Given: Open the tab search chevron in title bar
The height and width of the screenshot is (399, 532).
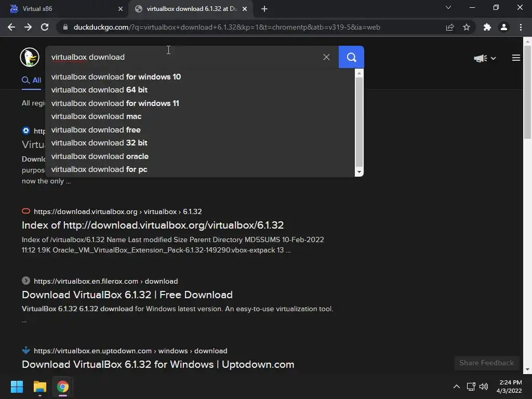Looking at the screenshot, I should click(448, 7).
